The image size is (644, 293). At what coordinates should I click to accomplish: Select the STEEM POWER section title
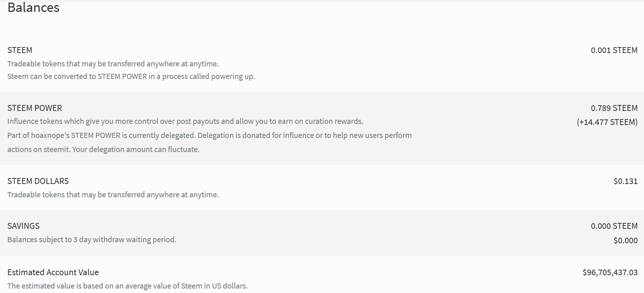tap(35, 108)
